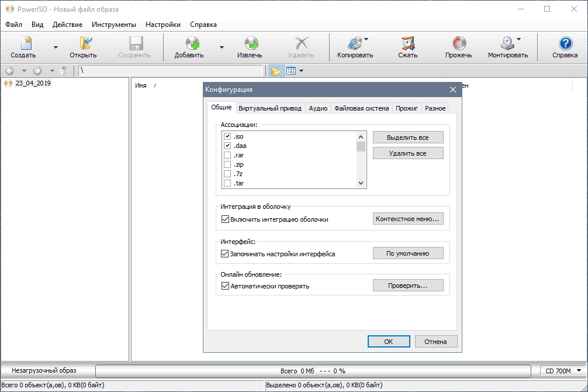588x392 pixels.
Task: Click the По умолчанию button
Action: [408, 253]
